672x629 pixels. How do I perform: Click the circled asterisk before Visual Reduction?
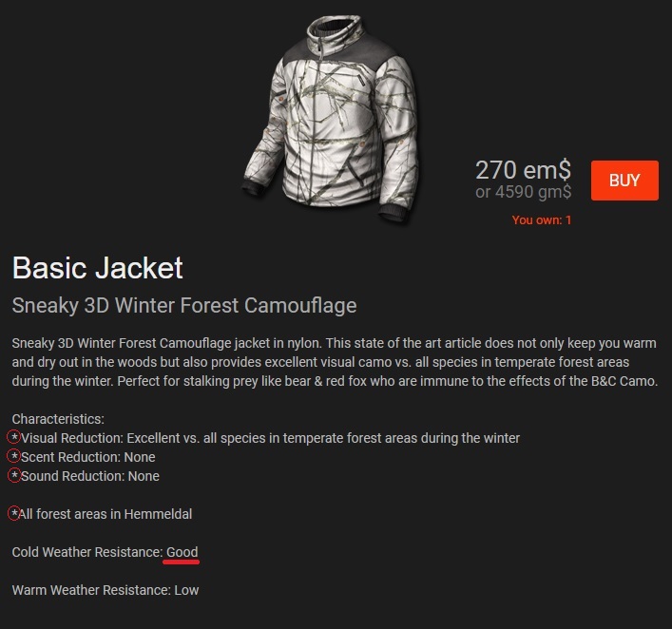(14, 437)
